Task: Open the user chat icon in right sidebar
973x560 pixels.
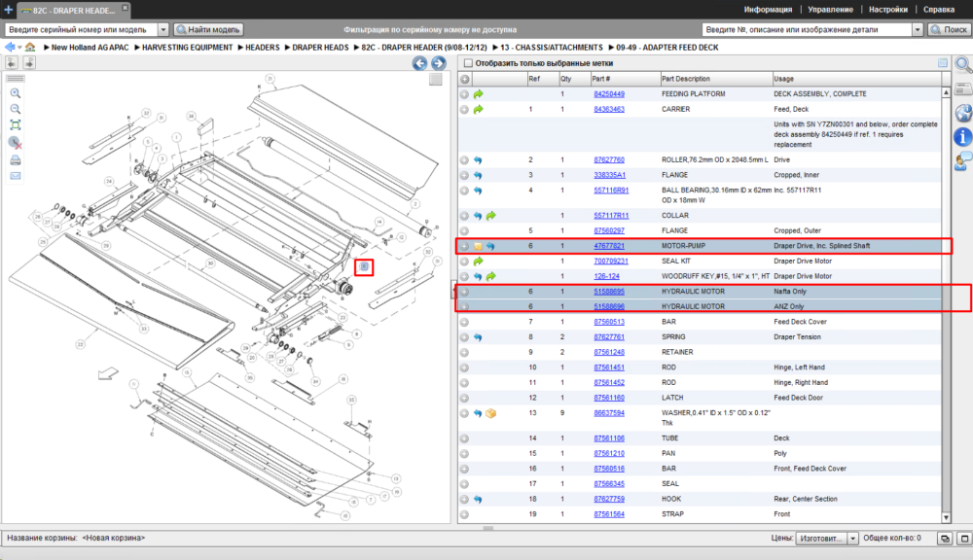Action: click(x=963, y=161)
